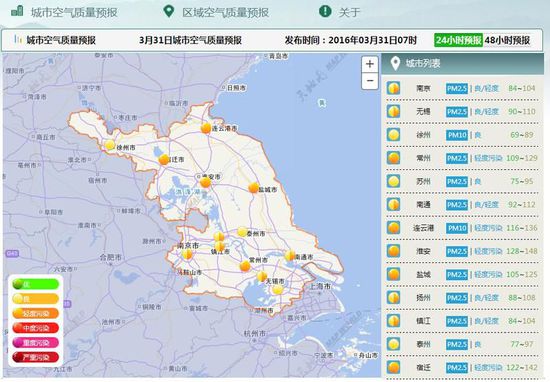550x382 pixels.
Task: Select the yellow 良 legend swatch
Action: [35, 299]
